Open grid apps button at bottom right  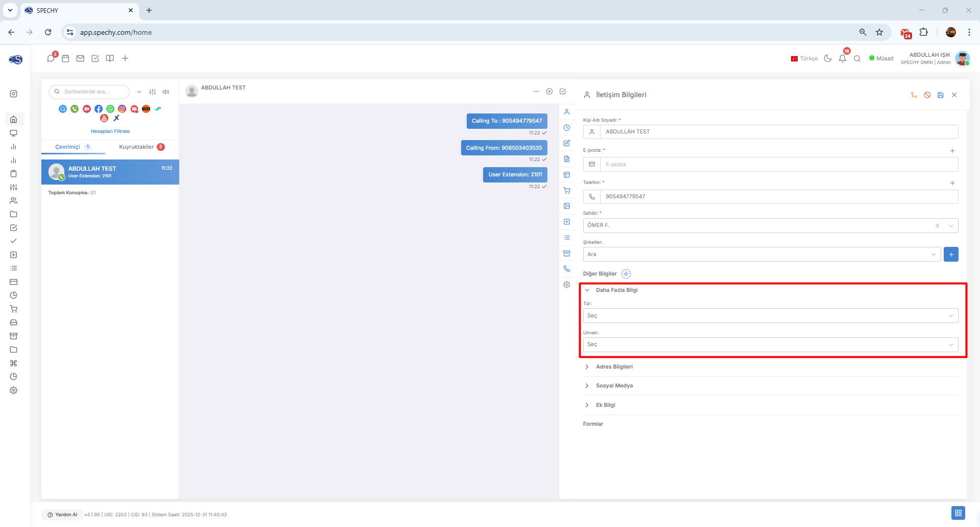(x=958, y=513)
